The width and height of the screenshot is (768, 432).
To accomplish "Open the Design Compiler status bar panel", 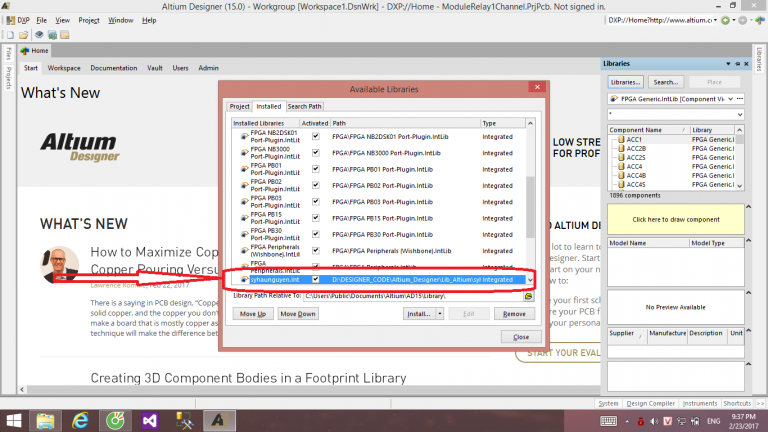I will tap(650, 404).
